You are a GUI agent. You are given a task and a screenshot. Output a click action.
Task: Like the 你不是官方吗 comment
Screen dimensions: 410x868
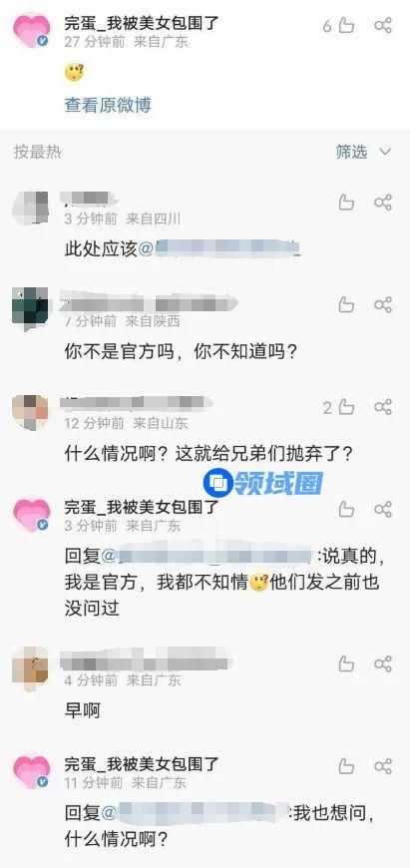[346, 304]
